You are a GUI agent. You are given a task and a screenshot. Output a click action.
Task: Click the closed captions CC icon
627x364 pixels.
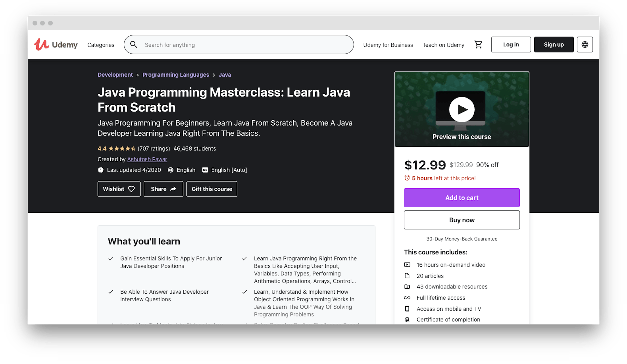tap(205, 170)
